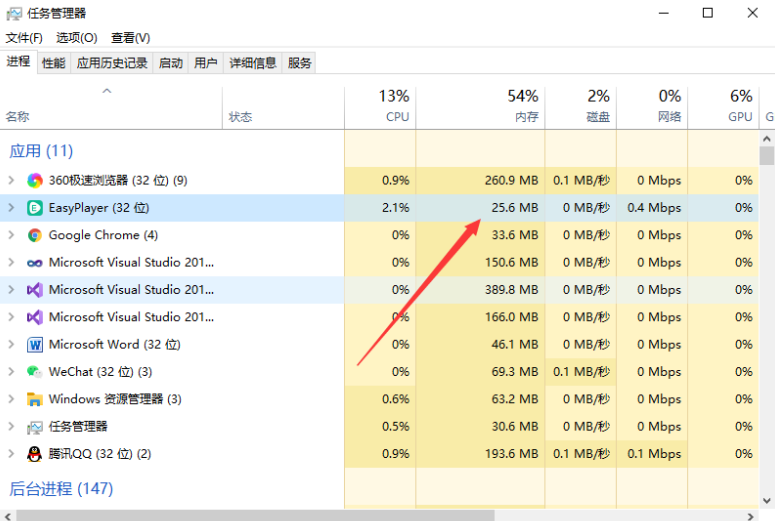The width and height of the screenshot is (775, 521).
Task: Select the 腾讯QQ penguin icon
Action: coord(35,454)
